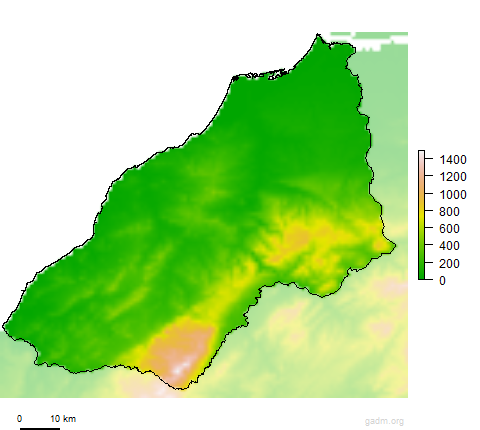Click the gadm.org watermark link

tap(384, 421)
